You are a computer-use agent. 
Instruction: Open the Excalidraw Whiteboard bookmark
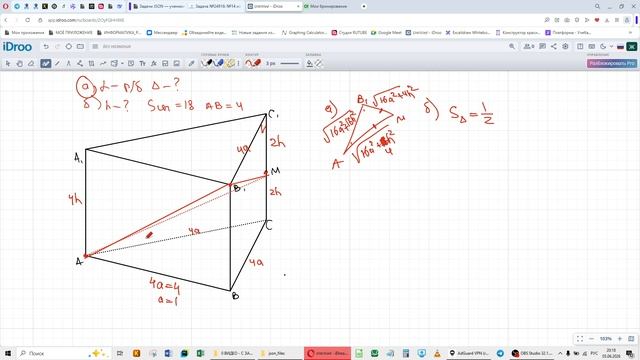468,33
